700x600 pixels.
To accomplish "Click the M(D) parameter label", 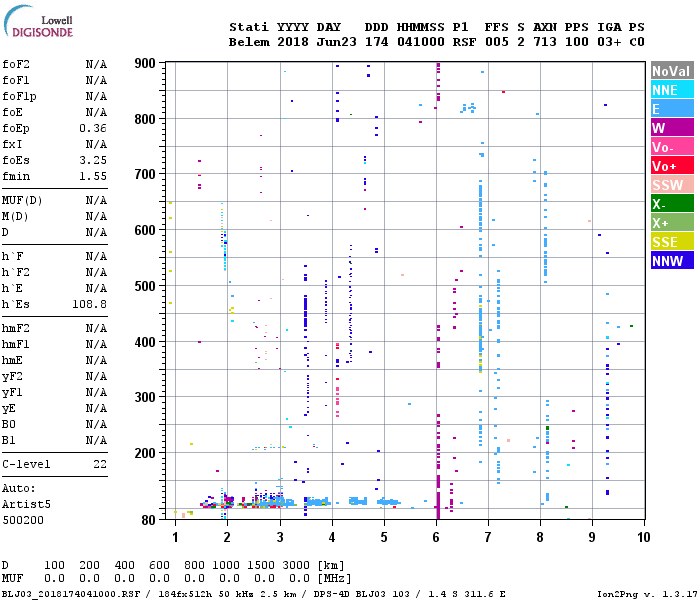I will click(x=15, y=217).
